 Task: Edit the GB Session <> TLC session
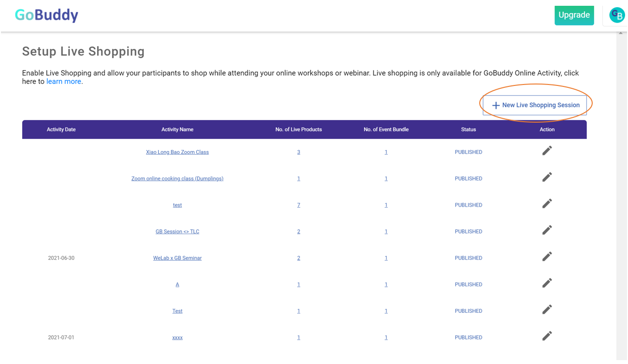point(547,230)
